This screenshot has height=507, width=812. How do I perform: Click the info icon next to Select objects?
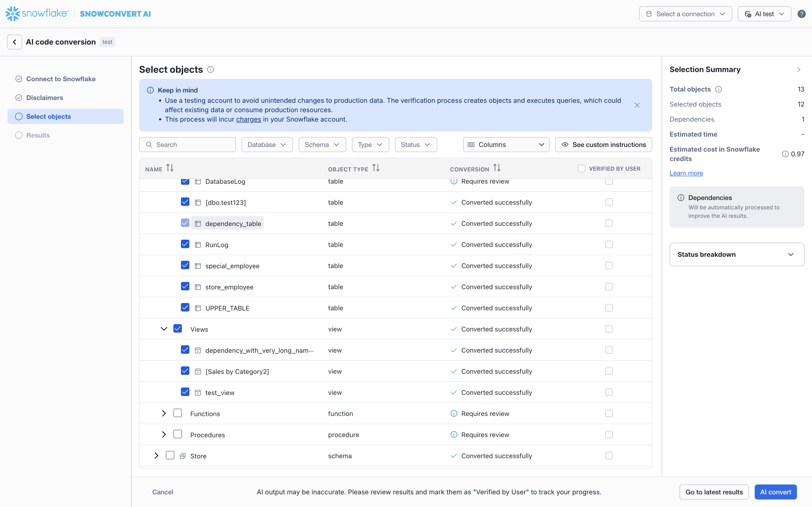click(x=210, y=69)
